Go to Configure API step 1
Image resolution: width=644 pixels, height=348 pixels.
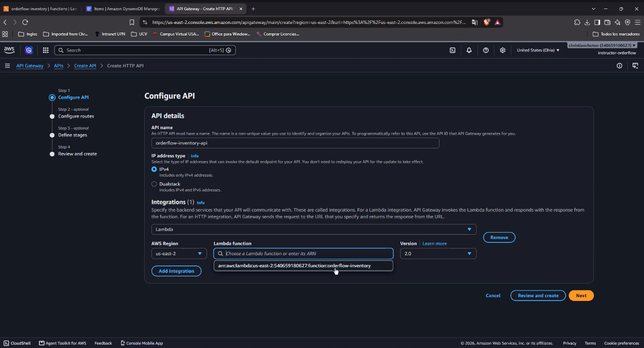(x=73, y=97)
